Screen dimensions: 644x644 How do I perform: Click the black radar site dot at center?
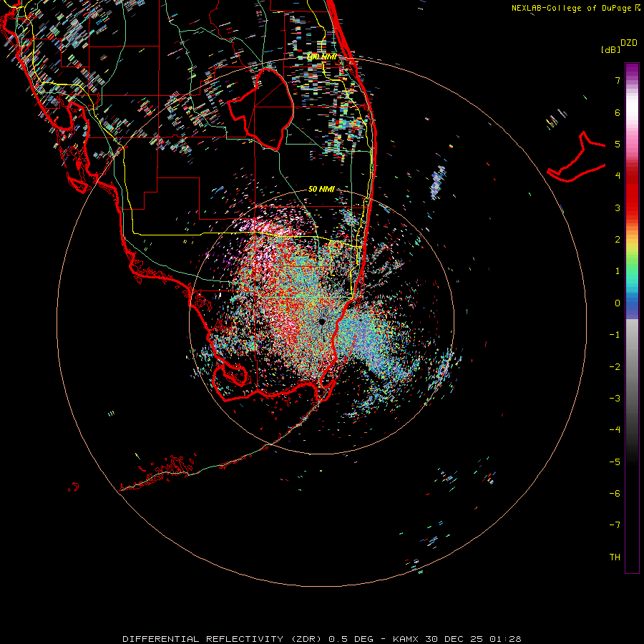point(322,321)
